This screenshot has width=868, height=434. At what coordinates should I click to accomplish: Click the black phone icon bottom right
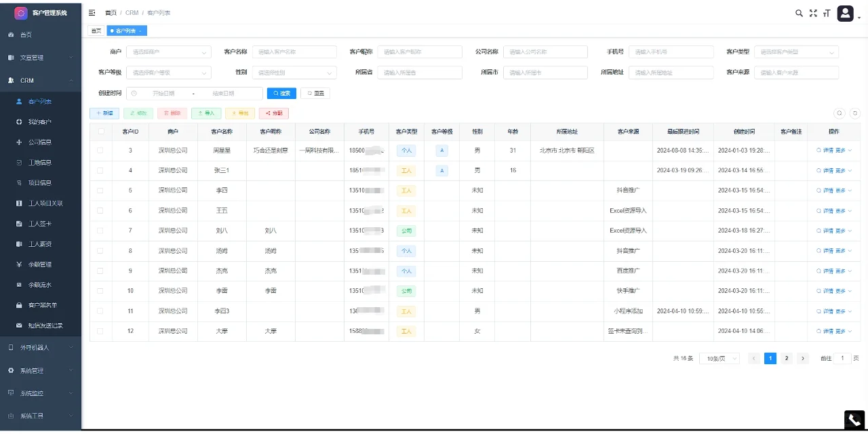pos(854,419)
